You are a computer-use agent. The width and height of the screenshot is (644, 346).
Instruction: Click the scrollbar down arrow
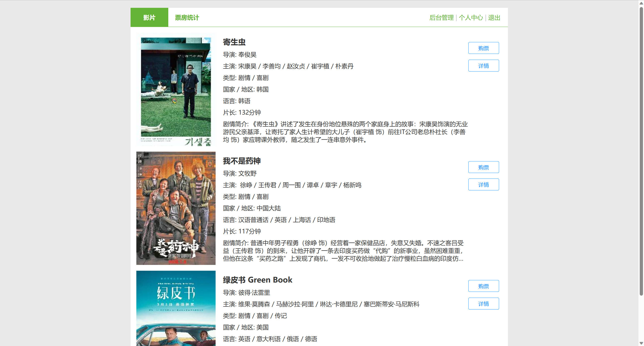tap(641, 343)
